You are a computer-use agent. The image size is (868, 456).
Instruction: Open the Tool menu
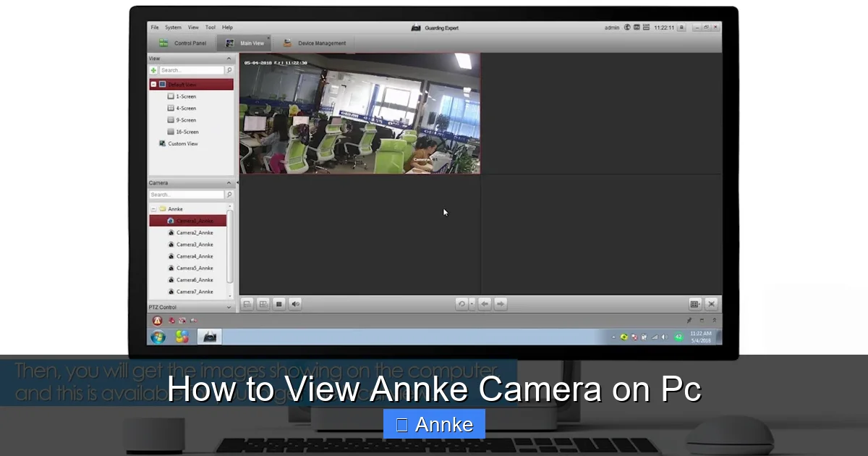(x=210, y=28)
